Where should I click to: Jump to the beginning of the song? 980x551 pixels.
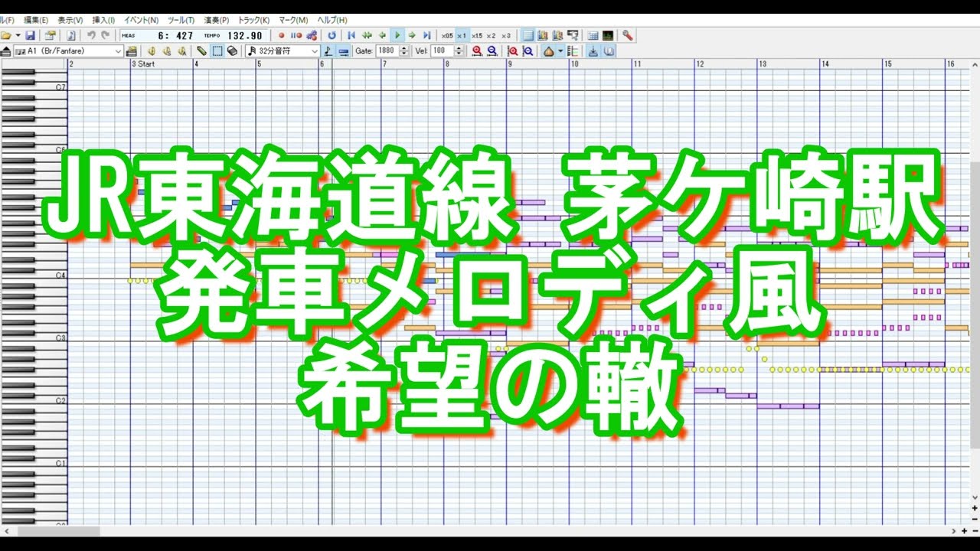coord(351,35)
